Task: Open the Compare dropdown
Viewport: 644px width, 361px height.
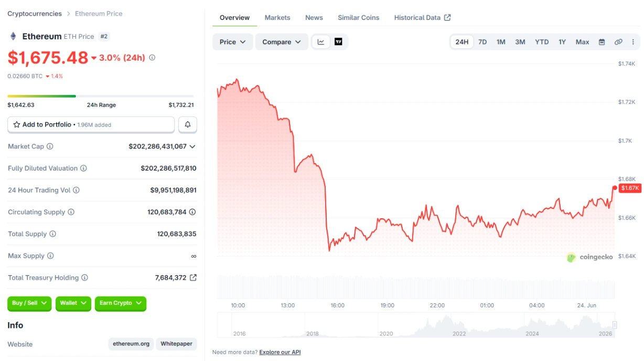Action: pos(282,42)
